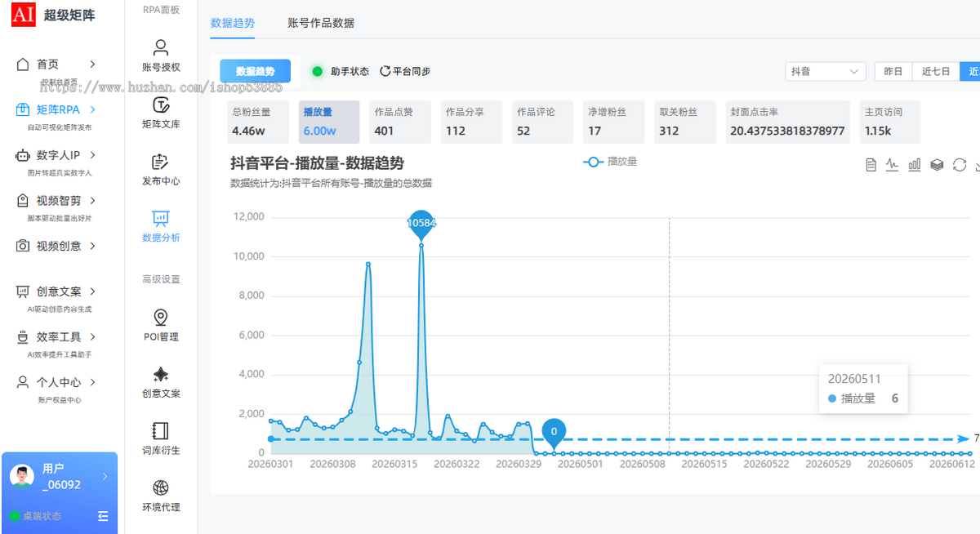Open user _06092 profile card arrow
This screenshot has width=980, height=534.
tap(105, 476)
